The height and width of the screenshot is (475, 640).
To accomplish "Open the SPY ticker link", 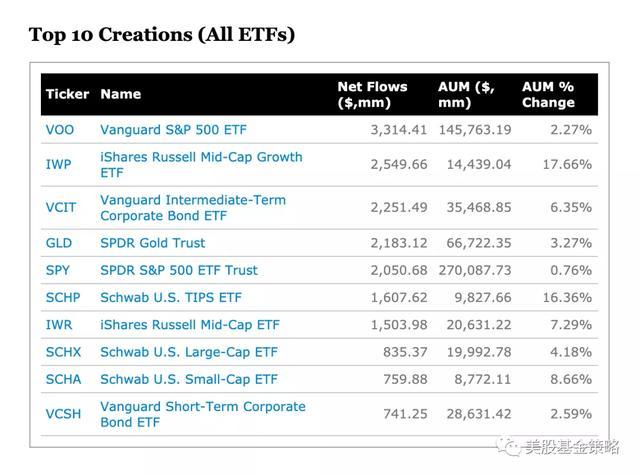I will [57, 270].
